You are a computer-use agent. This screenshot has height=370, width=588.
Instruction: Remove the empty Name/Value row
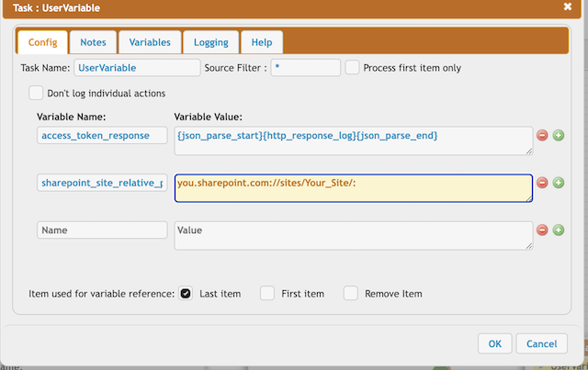(x=542, y=230)
